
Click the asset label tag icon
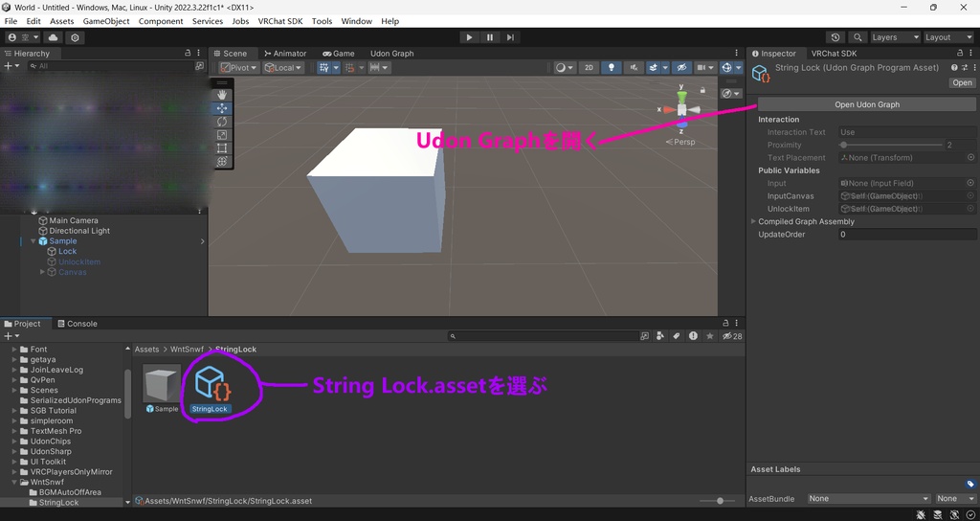970,484
